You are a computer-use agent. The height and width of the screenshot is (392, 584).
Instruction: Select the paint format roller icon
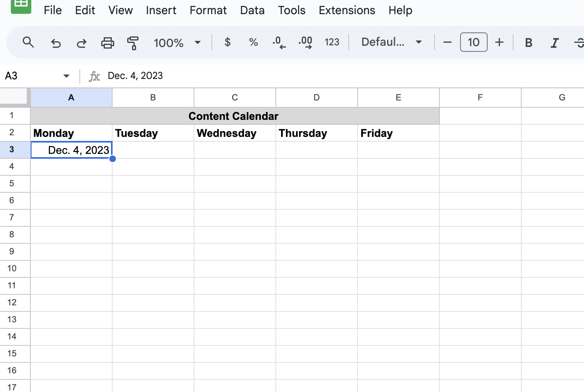coord(132,43)
